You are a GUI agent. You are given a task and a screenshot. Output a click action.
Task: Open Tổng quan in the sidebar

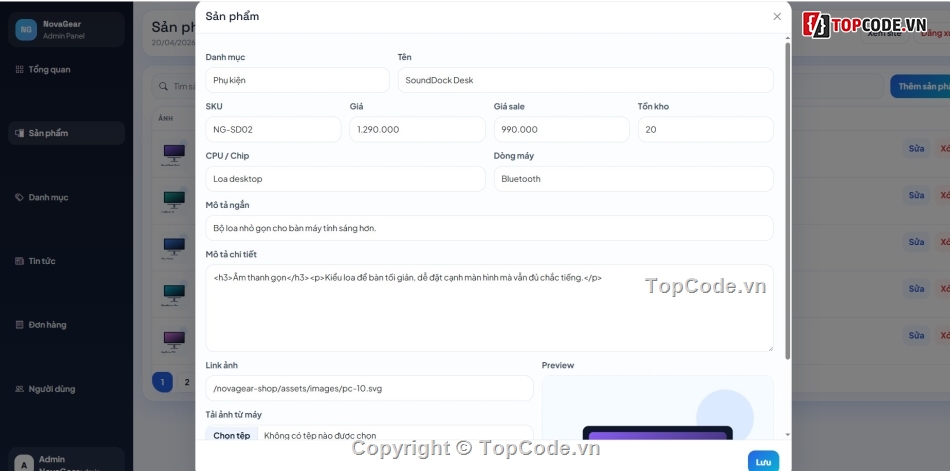point(67,70)
